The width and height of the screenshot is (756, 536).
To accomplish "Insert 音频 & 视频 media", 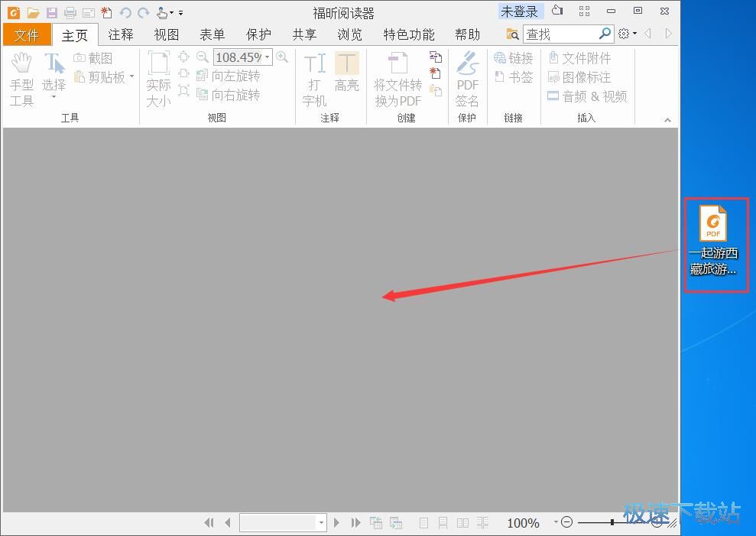I will pyautogui.click(x=587, y=96).
